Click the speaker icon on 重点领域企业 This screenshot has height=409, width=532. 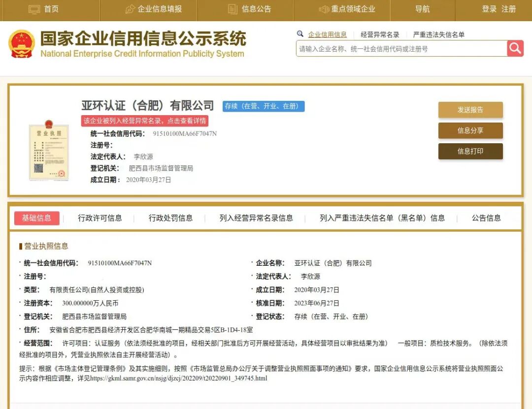pyautogui.click(x=324, y=8)
